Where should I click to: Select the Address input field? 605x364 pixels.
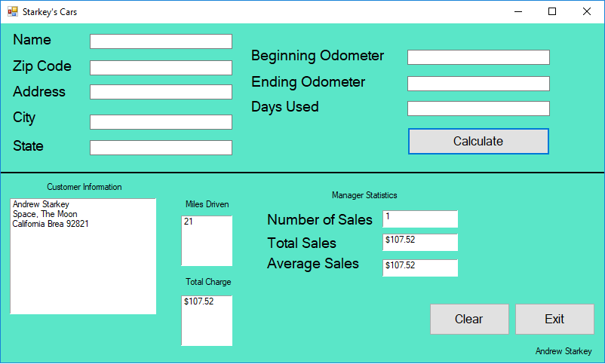[x=161, y=92]
